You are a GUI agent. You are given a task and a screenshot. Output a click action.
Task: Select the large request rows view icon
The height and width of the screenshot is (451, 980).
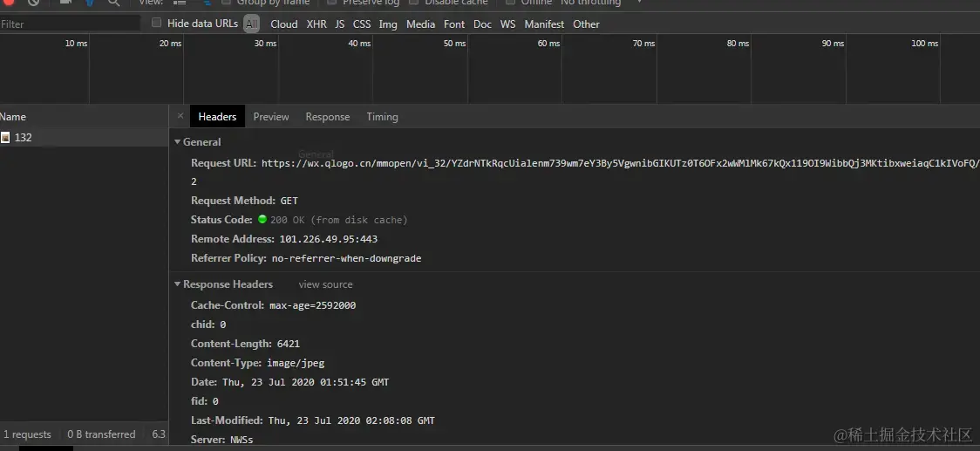[x=180, y=2]
